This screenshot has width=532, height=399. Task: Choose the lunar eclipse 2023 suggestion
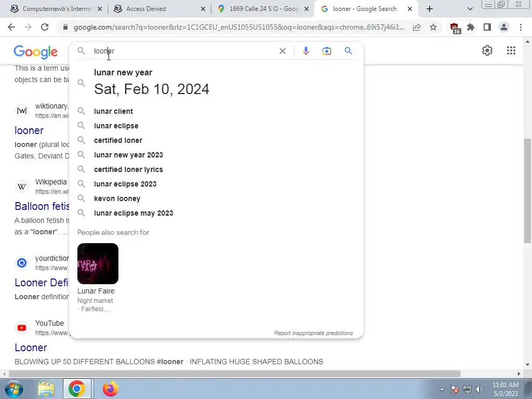pos(216,184)
